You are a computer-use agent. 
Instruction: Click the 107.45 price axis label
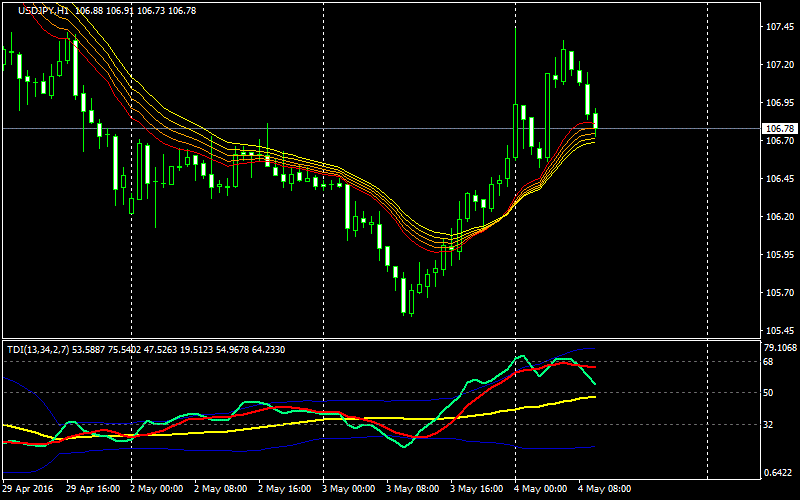point(780,27)
